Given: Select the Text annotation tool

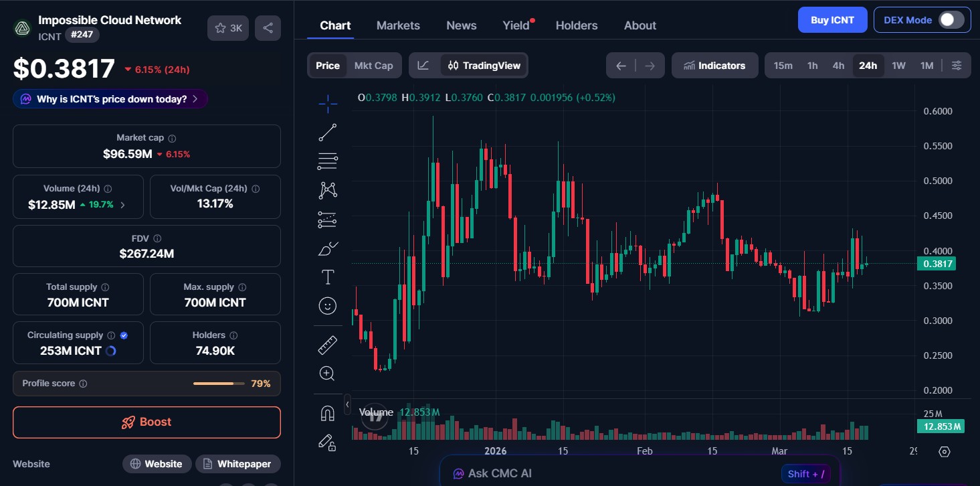Looking at the screenshot, I should point(327,276).
